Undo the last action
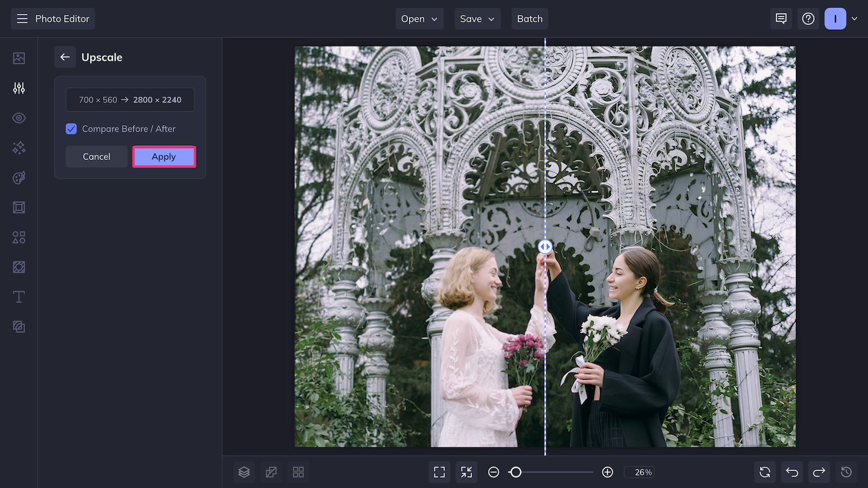 pyautogui.click(x=792, y=472)
